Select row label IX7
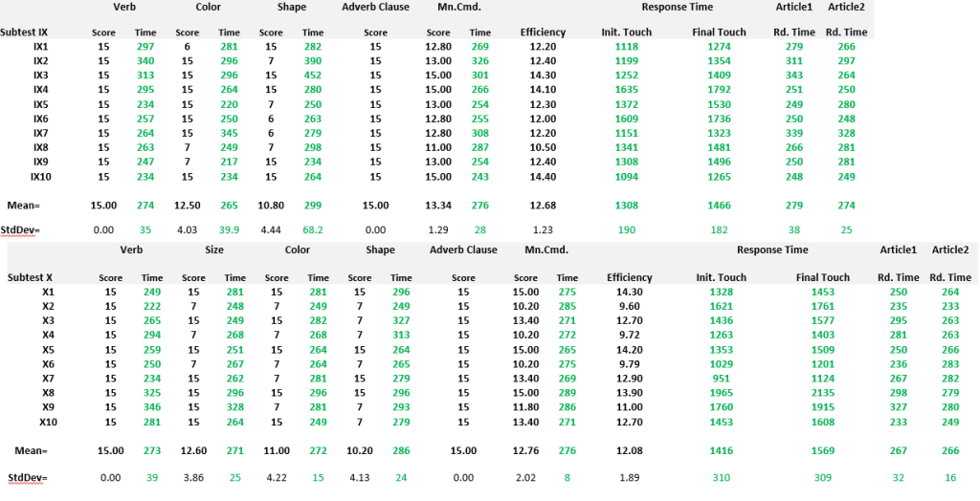The height and width of the screenshot is (501, 980). (x=40, y=133)
